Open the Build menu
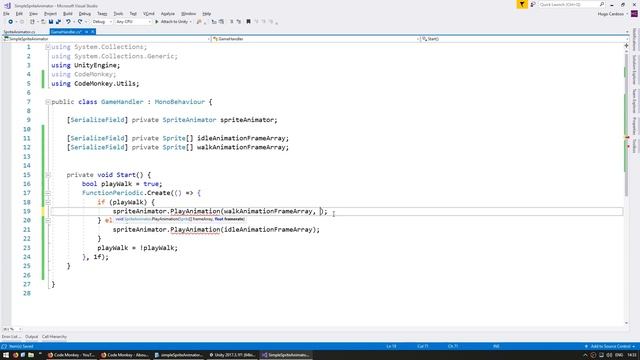Image resolution: width=640 pixels, height=360 pixels. (68, 14)
